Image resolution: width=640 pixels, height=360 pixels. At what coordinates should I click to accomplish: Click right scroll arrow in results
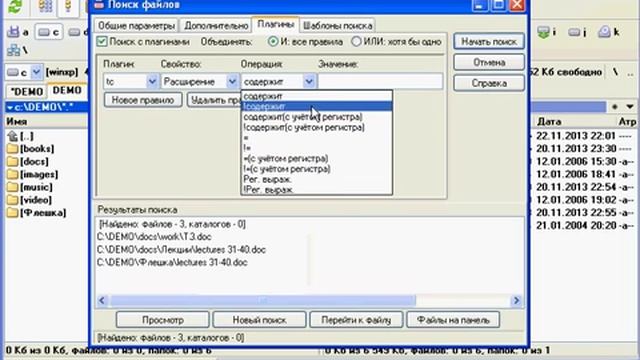click(x=516, y=301)
